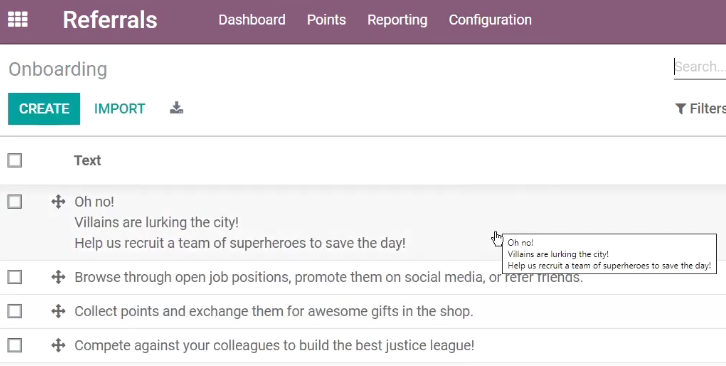Click the export download icon

click(x=176, y=108)
